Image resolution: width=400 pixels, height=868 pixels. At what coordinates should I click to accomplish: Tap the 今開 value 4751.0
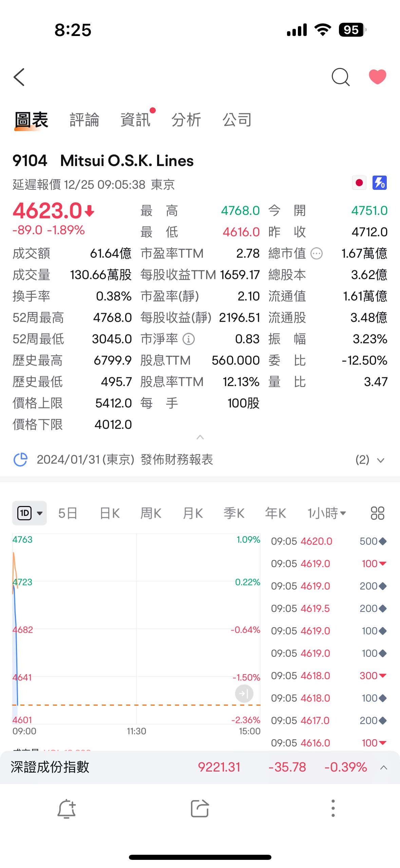click(x=369, y=211)
